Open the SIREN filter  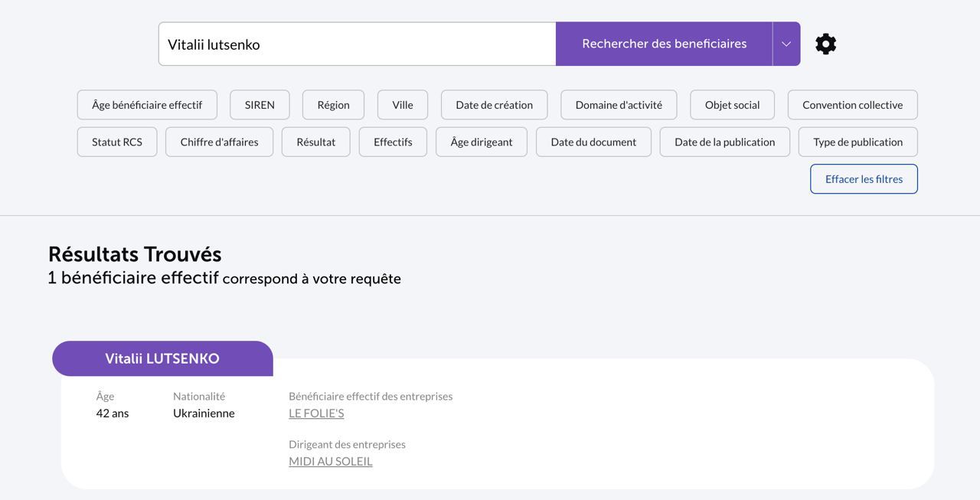pos(260,105)
